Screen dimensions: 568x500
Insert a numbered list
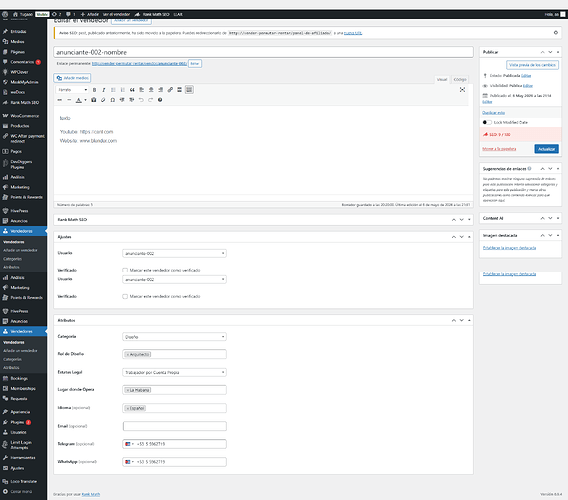[122, 90]
